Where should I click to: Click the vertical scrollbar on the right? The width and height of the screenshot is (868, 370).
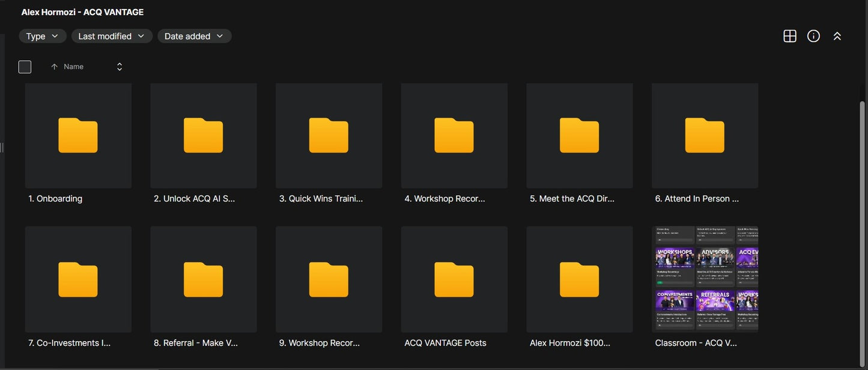point(863,228)
